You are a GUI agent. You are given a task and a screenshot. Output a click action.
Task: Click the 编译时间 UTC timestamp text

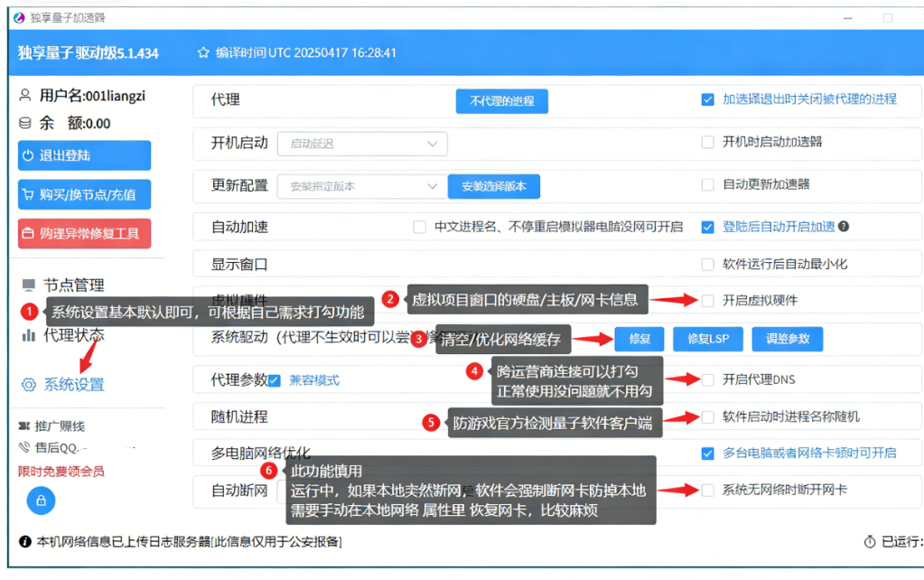306,52
